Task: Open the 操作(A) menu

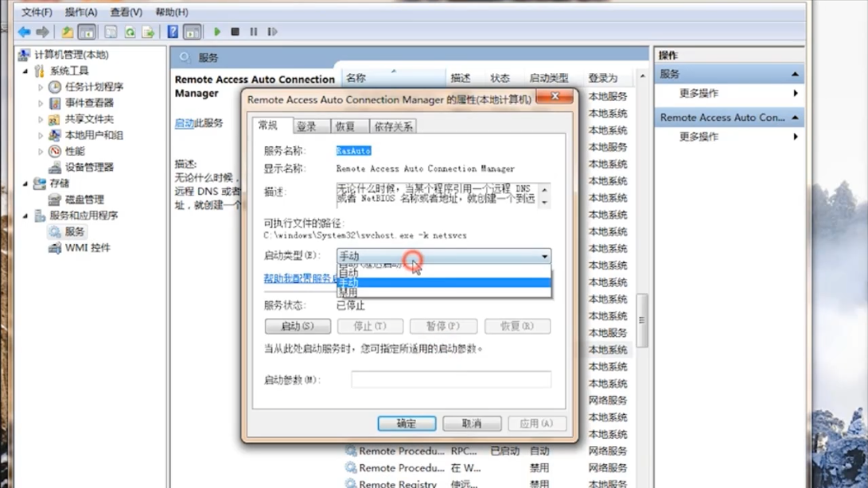Action: [80, 12]
